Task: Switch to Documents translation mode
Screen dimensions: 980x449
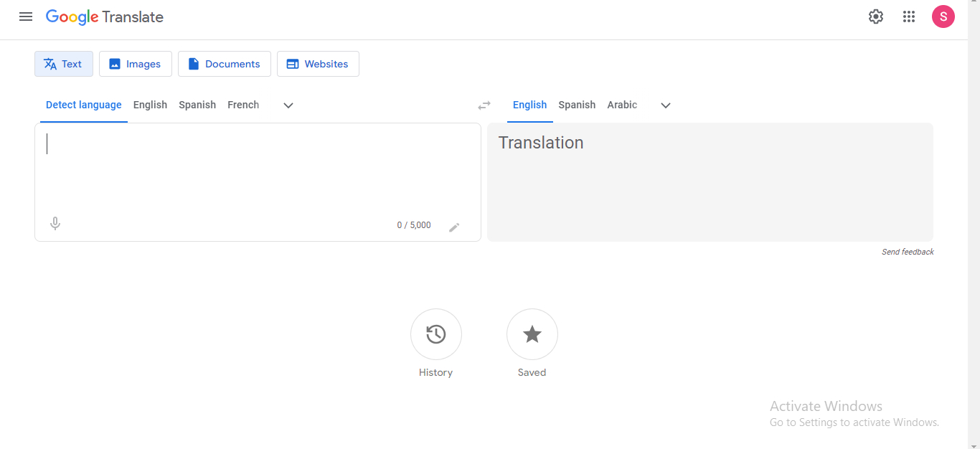Action: (225, 64)
